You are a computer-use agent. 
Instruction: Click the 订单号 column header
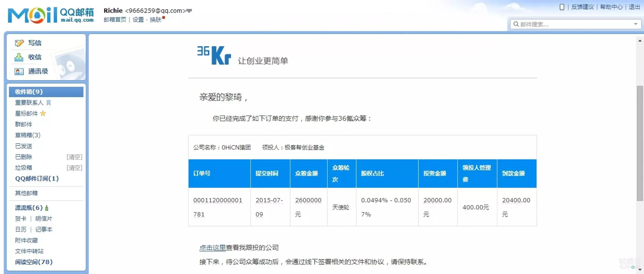pyautogui.click(x=219, y=174)
